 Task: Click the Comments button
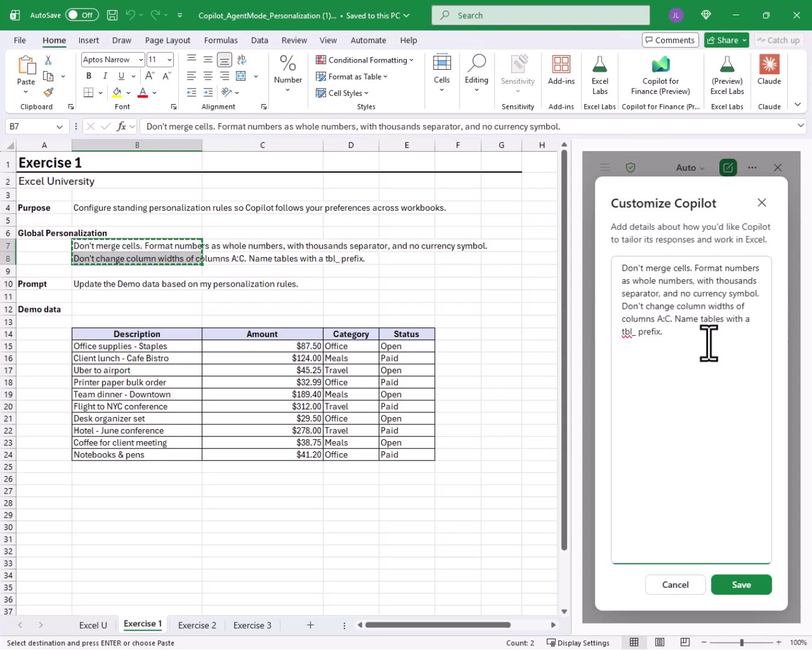click(670, 40)
